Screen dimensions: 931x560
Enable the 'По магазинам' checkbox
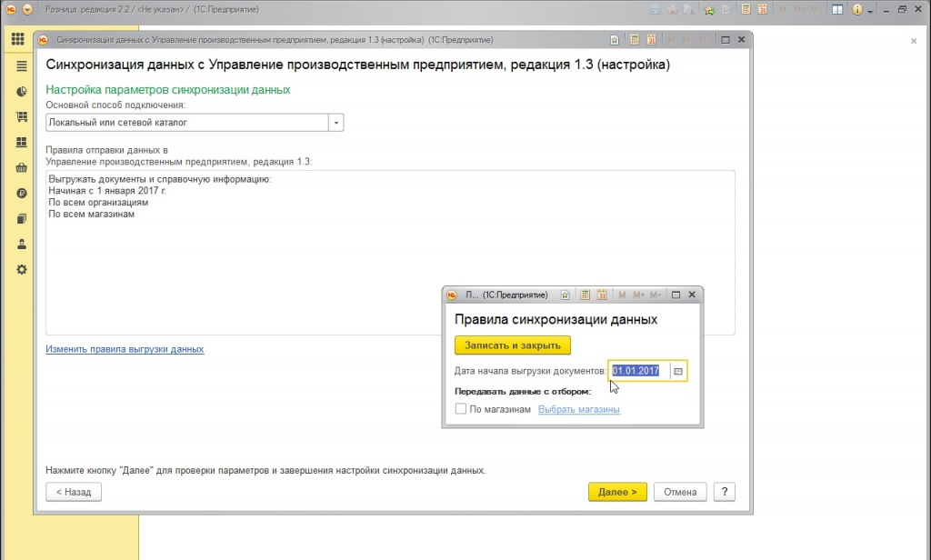(x=461, y=409)
